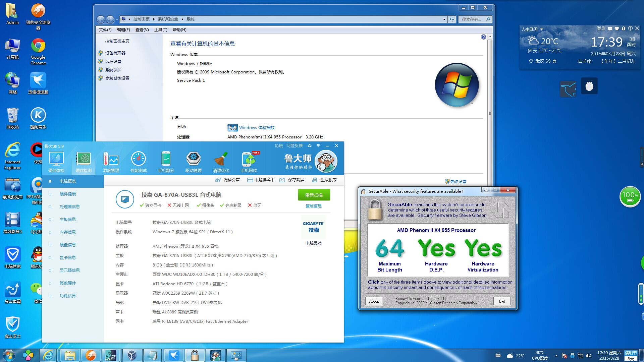Open 硬件体检 tab in 鲁大师
Screen dimensions: 644x362
[x=56, y=162]
